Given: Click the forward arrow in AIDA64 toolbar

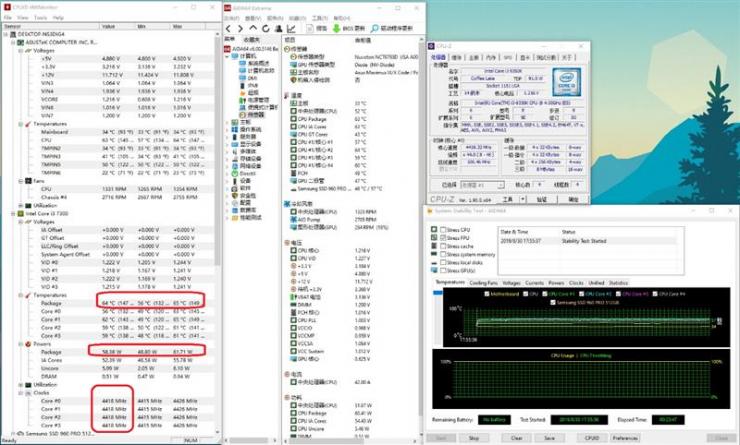Looking at the screenshot, I should click(240, 29).
